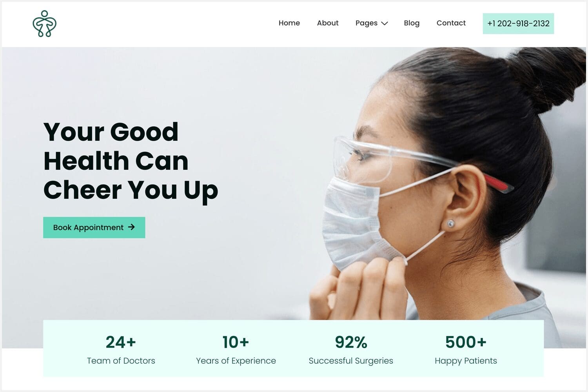This screenshot has width=588, height=392.
Task: Click the 500+ Happy Patients stat
Action: pyautogui.click(x=466, y=350)
